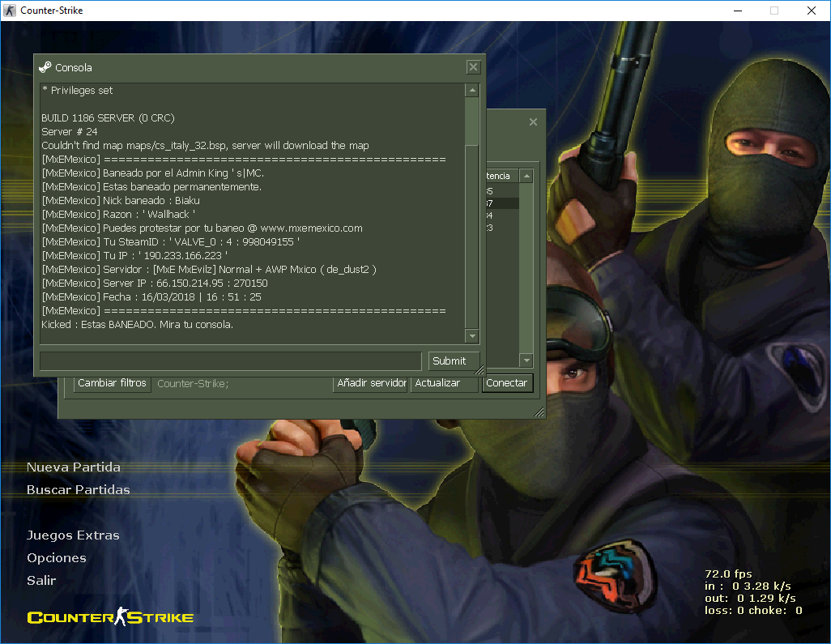Click the 'out: 0 1.29 k/s' readout
The height and width of the screenshot is (644, 831).
tap(750, 599)
